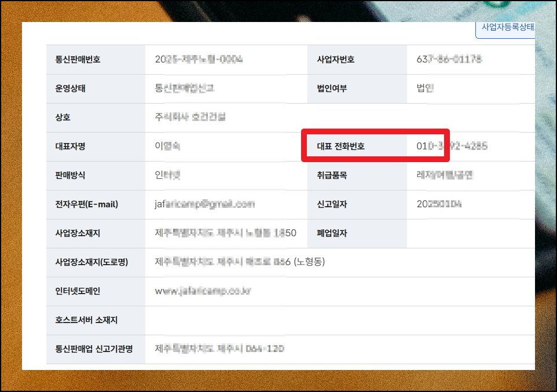
Task: Click the 대표자명 label cell
Action: tap(70, 146)
